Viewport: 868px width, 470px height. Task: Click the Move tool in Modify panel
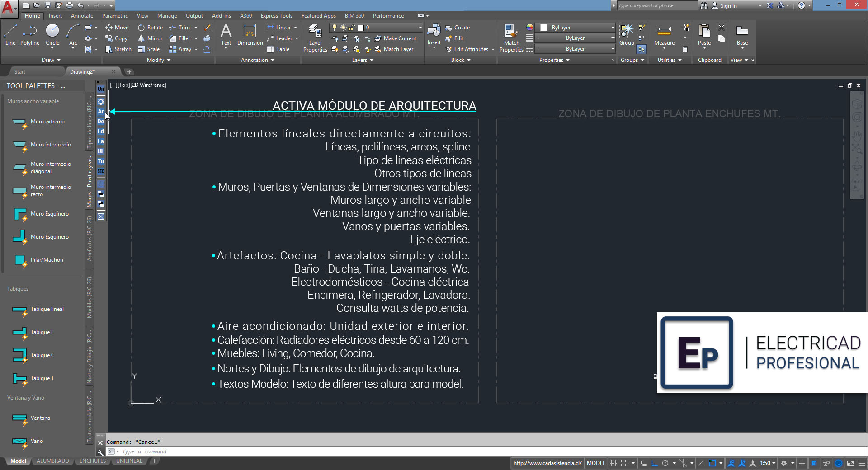pos(117,28)
